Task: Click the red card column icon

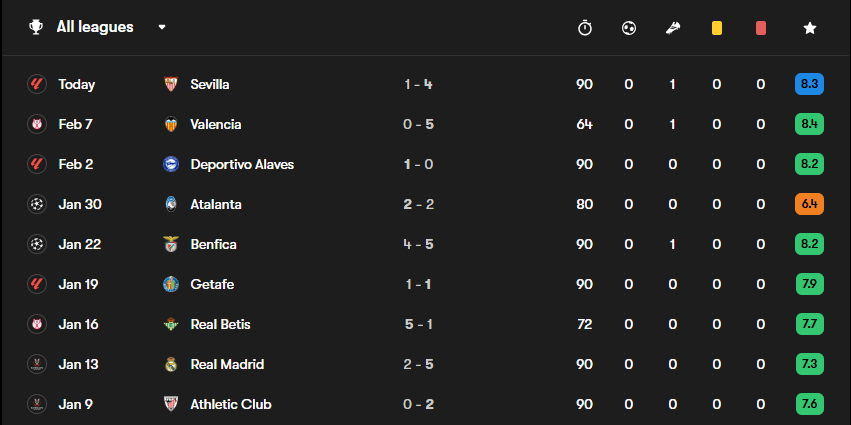Action: tap(761, 28)
